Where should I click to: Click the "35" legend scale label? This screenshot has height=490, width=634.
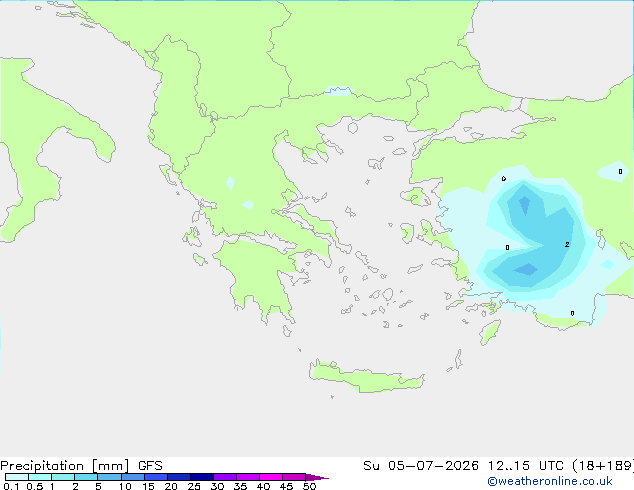click(x=240, y=486)
